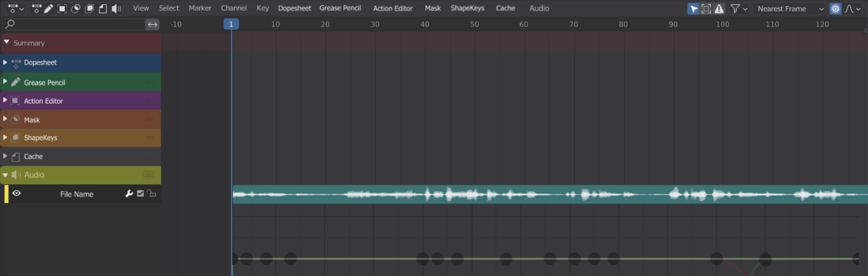
Task: Select the Mask mode icon in header
Action: tap(76, 8)
